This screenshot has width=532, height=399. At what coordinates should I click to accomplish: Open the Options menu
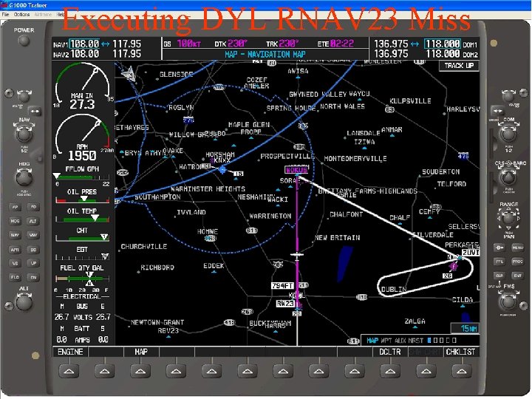21,15
